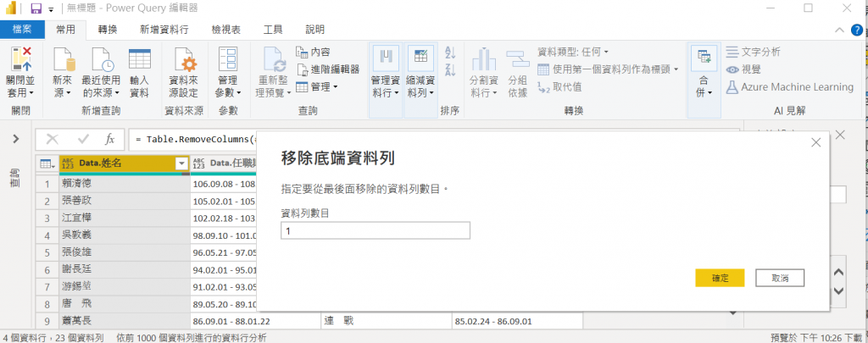The image size is (868, 343).
Task: Click the 取消 button in dialog
Action: (780, 279)
